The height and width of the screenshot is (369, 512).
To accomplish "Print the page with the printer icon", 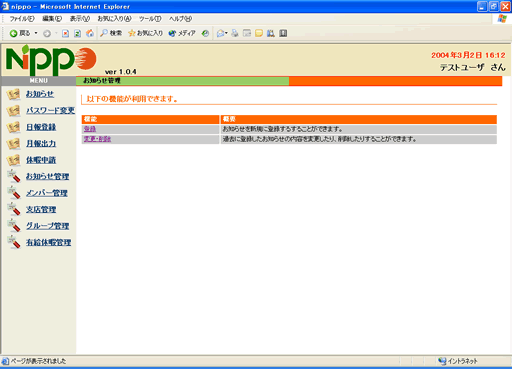I will pyautogui.click(x=235, y=33).
